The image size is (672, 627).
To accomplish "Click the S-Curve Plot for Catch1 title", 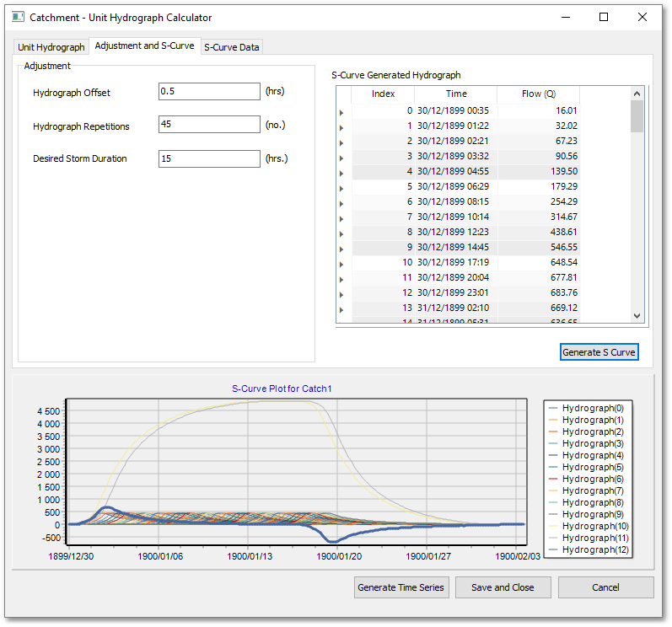I will [x=282, y=389].
